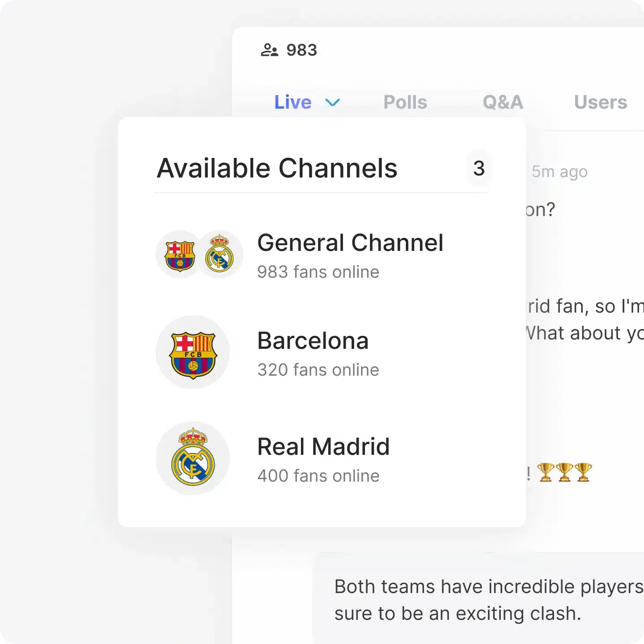The width and height of the screenshot is (644, 644).
Task: Click the Barcelona crest in General Channel
Action: pos(180,254)
